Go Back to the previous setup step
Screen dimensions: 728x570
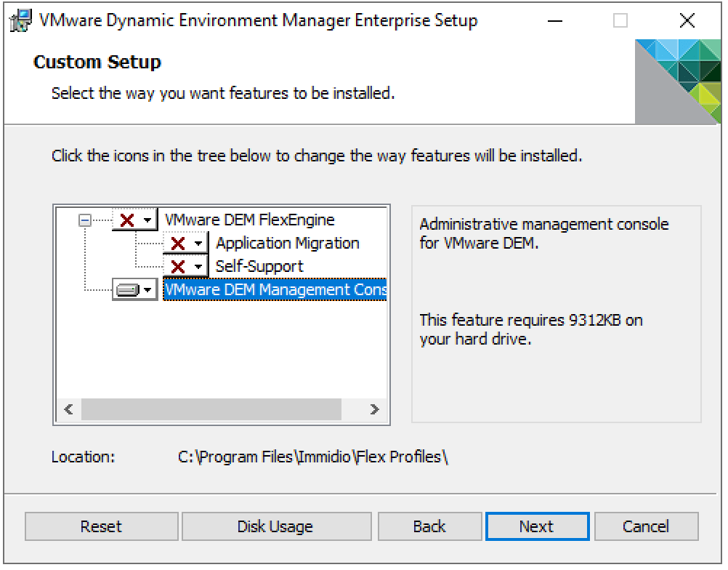tap(429, 526)
